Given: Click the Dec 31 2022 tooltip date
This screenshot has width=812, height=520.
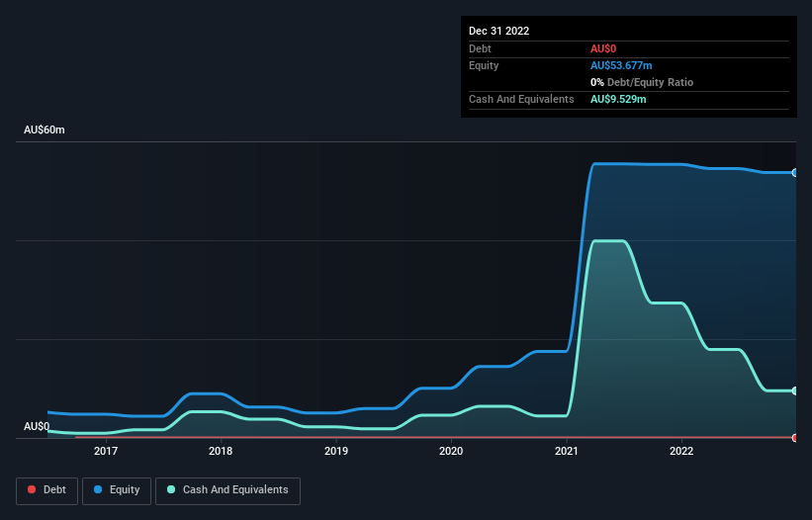Looking at the screenshot, I should [498, 31].
